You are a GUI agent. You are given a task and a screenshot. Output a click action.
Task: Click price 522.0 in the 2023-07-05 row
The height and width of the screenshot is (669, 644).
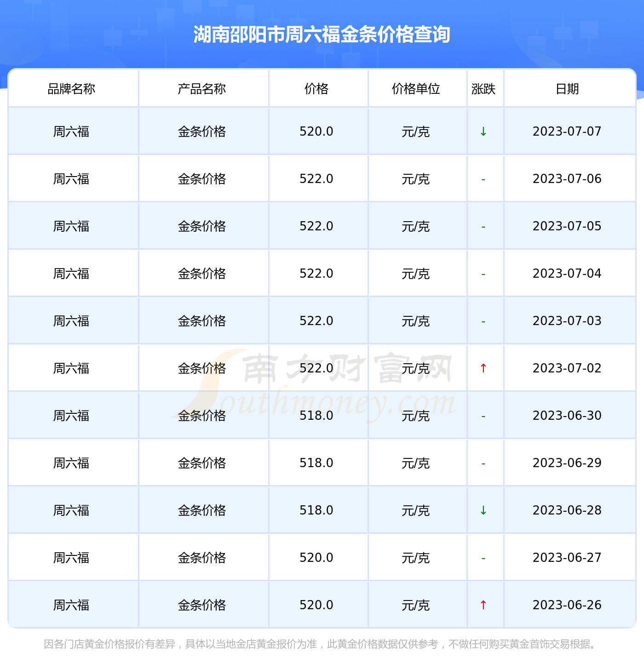(x=316, y=226)
